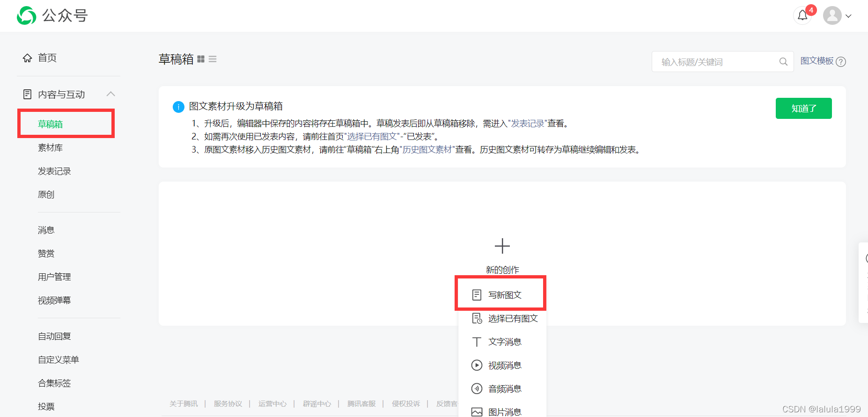Open 视频弹幕 in the sidebar
The image size is (868, 417).
click(54, 300)
